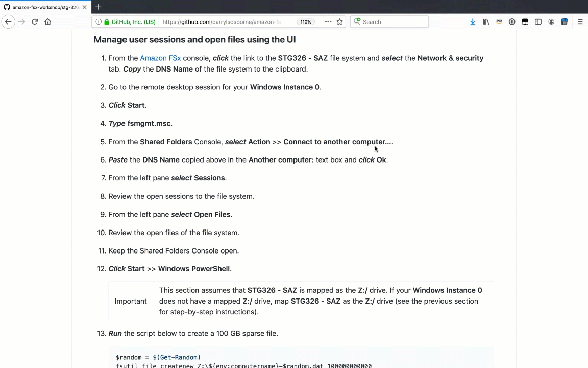This screenshot has height=368, width=588.
Task: Click 'Network & security' in step 1
Action: [450, 58]
